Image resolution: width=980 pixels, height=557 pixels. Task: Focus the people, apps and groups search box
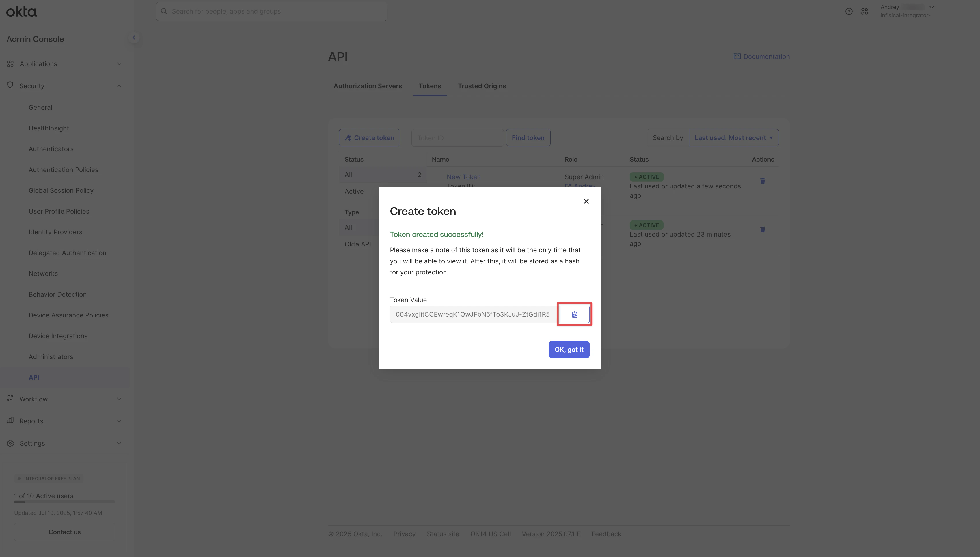coord(271,12)
